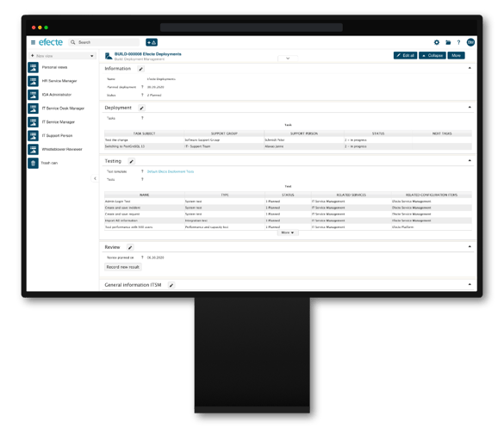504x428 pixels.
Task: Click the TASK SUBJECT column header
Action: point(144,133)
